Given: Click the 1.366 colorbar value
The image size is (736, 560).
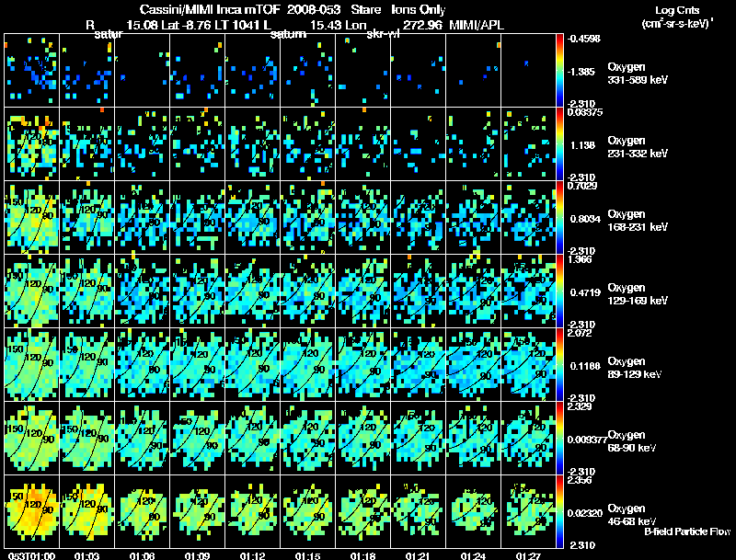Looking at the screenshot, I should 580,259.
